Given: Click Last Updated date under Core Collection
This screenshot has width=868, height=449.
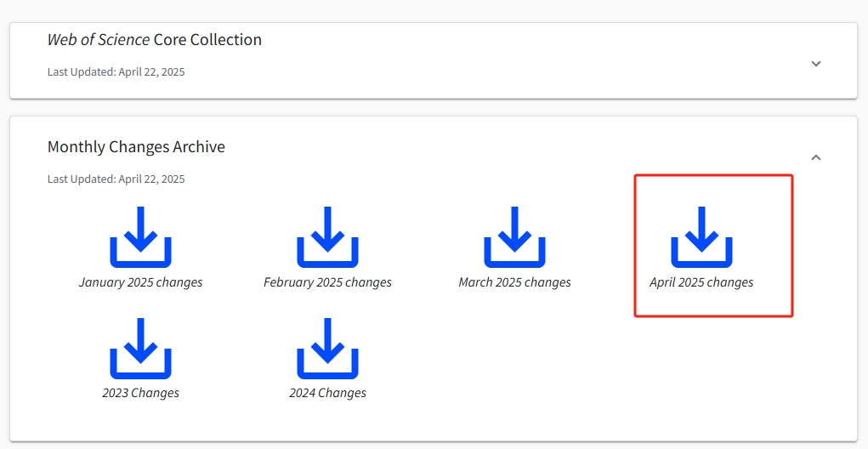Looking at the screenshot, I should point(116,72).
